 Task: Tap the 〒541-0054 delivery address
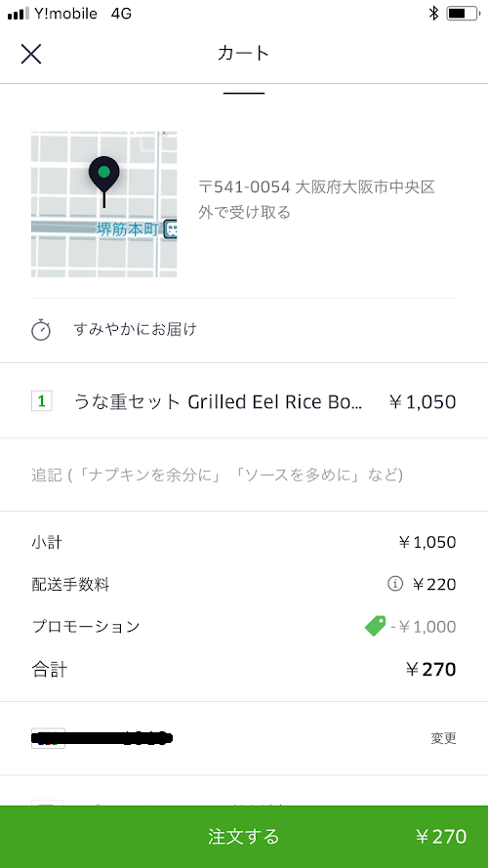point(317,187)
